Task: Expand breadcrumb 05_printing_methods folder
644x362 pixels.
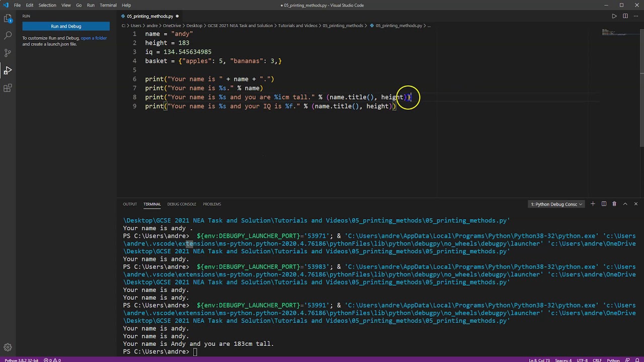Action: pyautogui.click(x=343, y=26)
